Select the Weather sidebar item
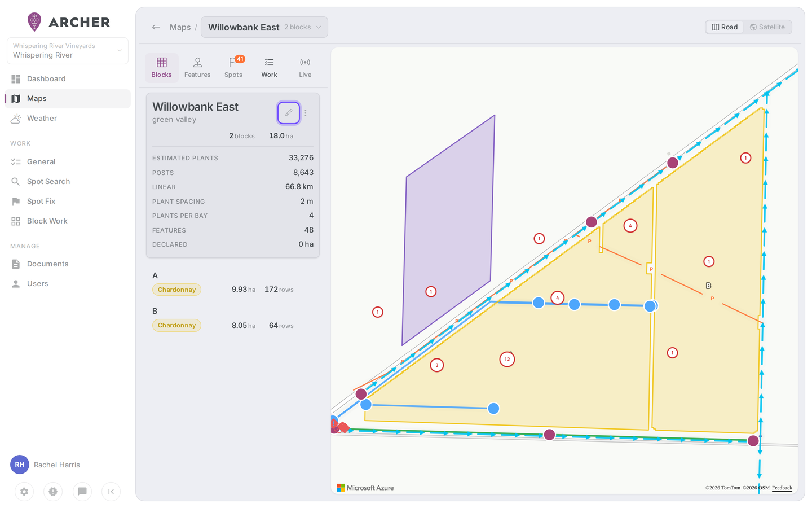Viewport: 812px width, 508px height. point(68,119)
